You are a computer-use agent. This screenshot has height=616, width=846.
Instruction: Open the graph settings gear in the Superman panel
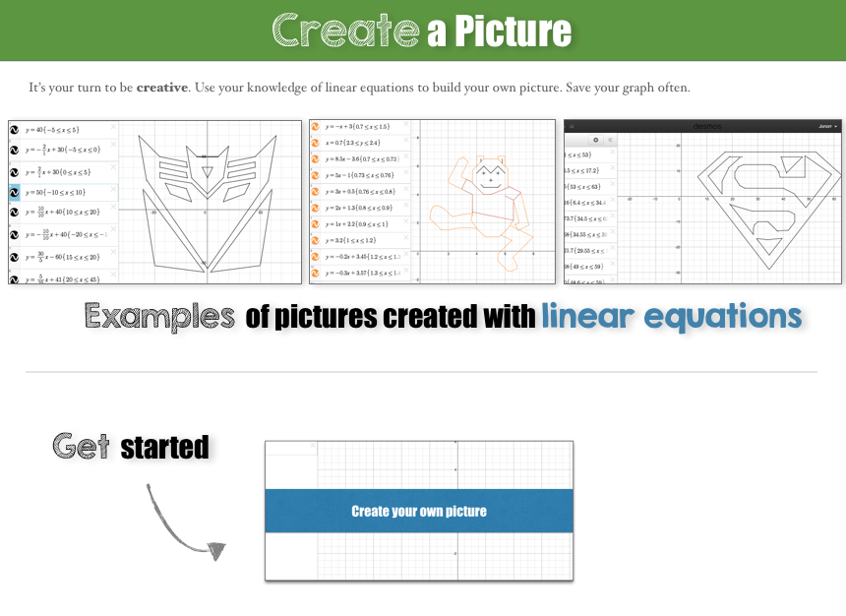(x=594, y=140)
